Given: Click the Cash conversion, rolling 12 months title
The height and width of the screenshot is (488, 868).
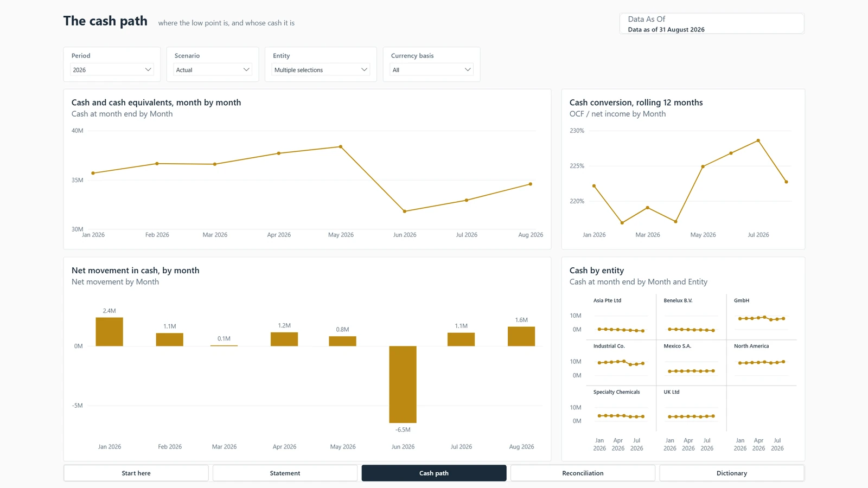Looking at the screenshot, I should pyautogui.click(x=636, y=102).
